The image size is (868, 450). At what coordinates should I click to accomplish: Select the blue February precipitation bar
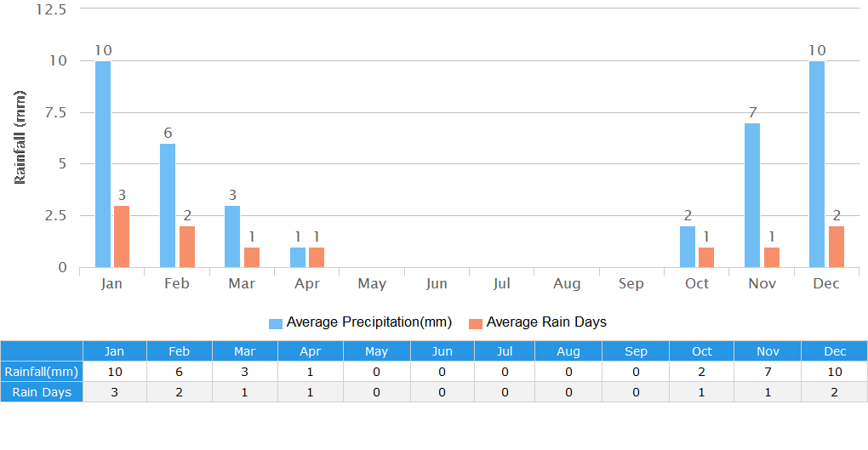tap(168, 205)
